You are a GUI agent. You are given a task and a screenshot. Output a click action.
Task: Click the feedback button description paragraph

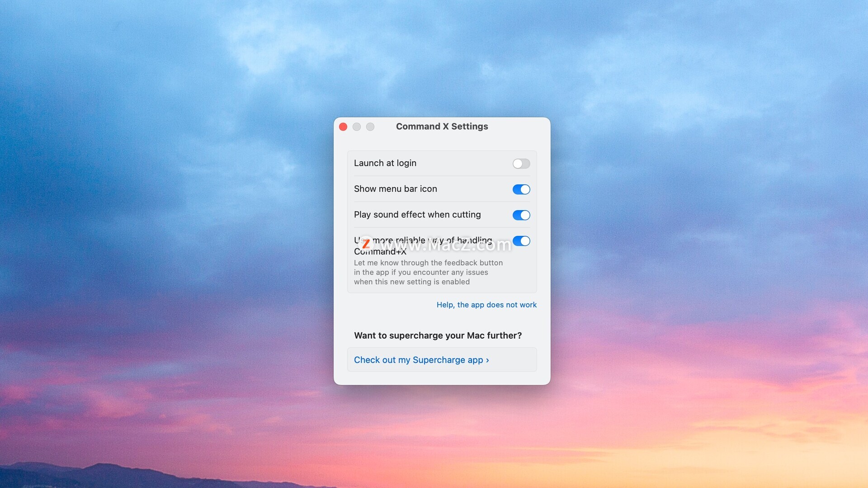[x=428, y=272]
